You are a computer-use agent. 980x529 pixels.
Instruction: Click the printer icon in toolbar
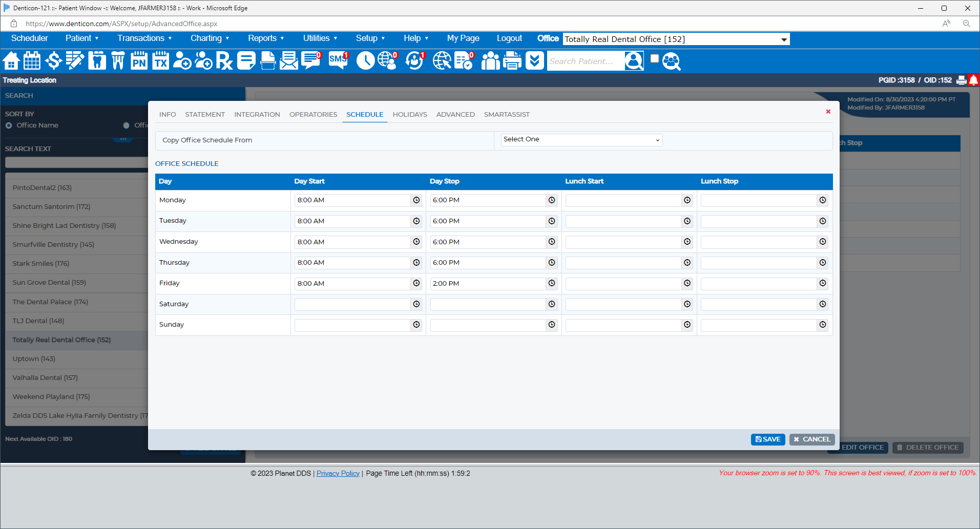(512, 61)
